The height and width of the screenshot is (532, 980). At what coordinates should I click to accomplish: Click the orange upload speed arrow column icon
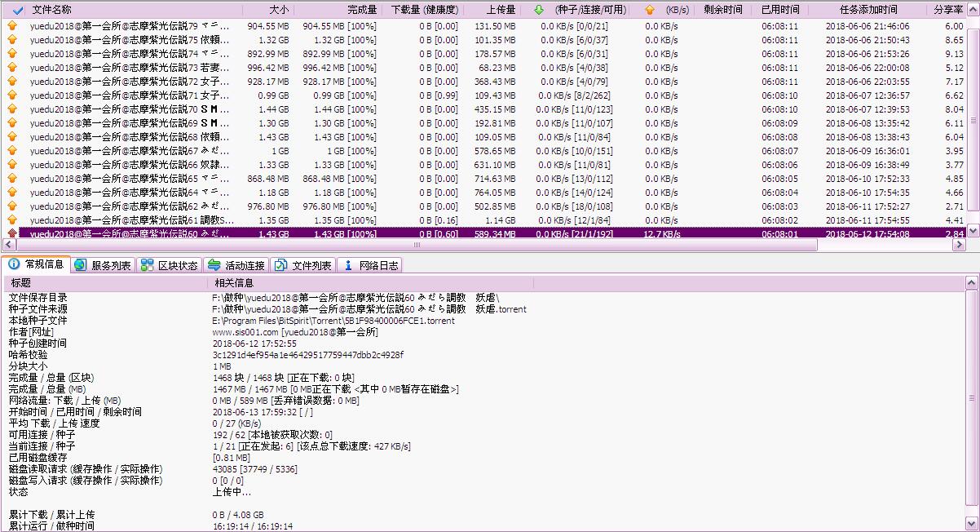(649, 10)
